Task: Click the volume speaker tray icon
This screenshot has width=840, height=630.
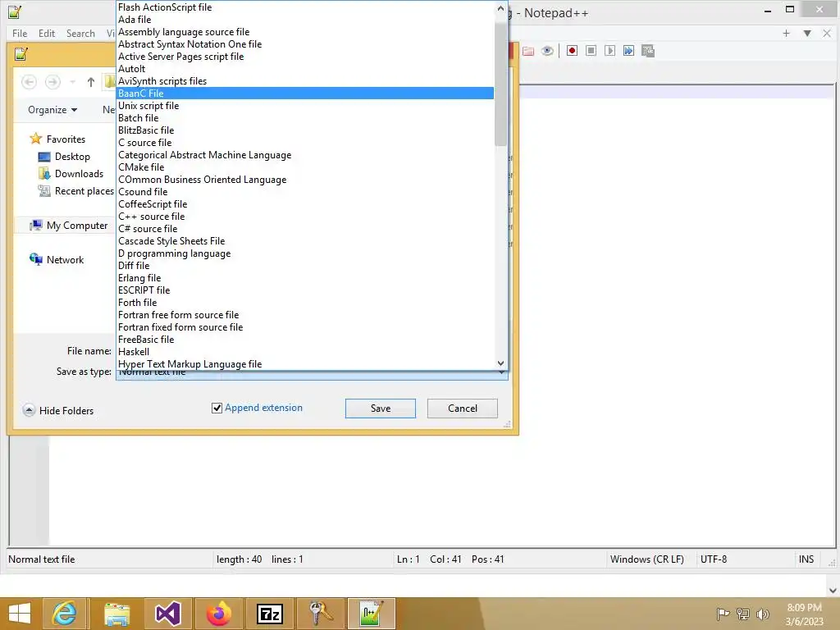Action: point(762,614)
